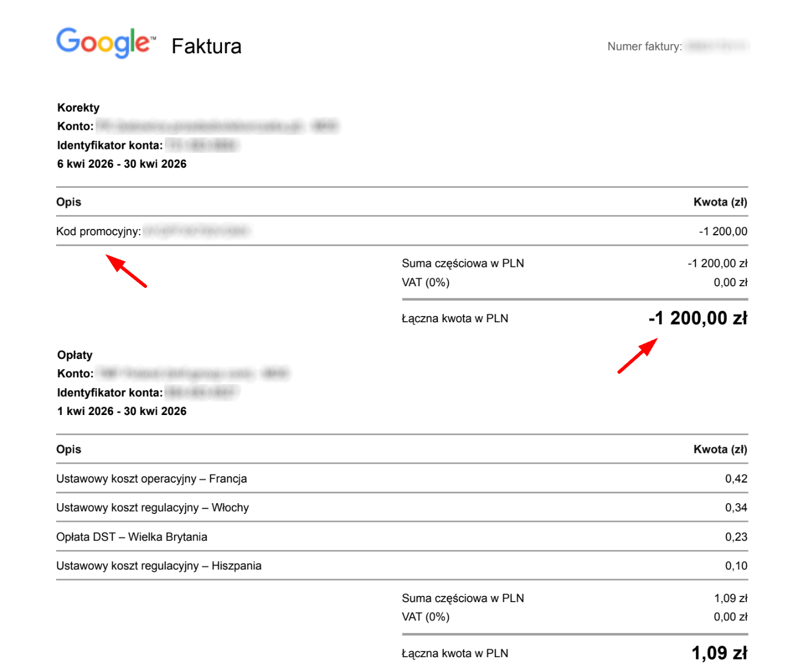Click the "0,42" amount for Francja
Image resolution: width=800 pixels, height=672 pixels.
tap(736, 479)
